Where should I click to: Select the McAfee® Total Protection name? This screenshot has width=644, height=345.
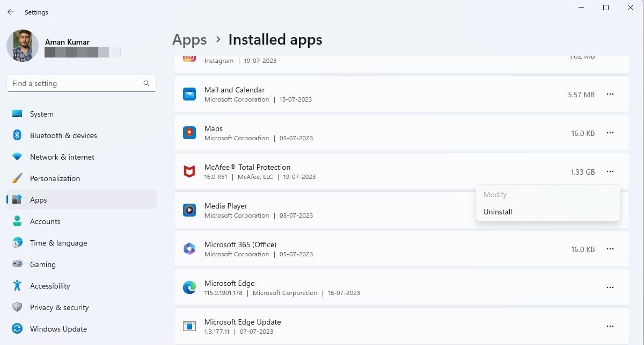[247, 167]
